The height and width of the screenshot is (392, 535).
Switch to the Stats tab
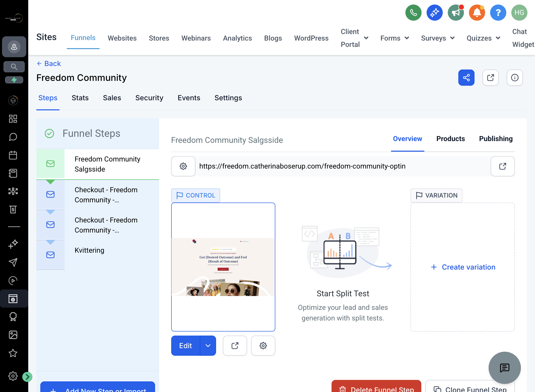coord(80,98)
